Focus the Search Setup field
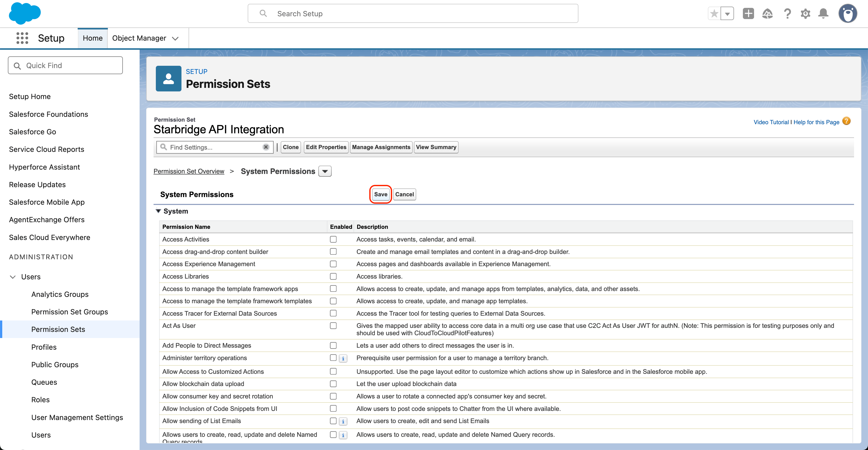Image resolution: width=868 pixels, height=450 pixels. coord(413,13)
